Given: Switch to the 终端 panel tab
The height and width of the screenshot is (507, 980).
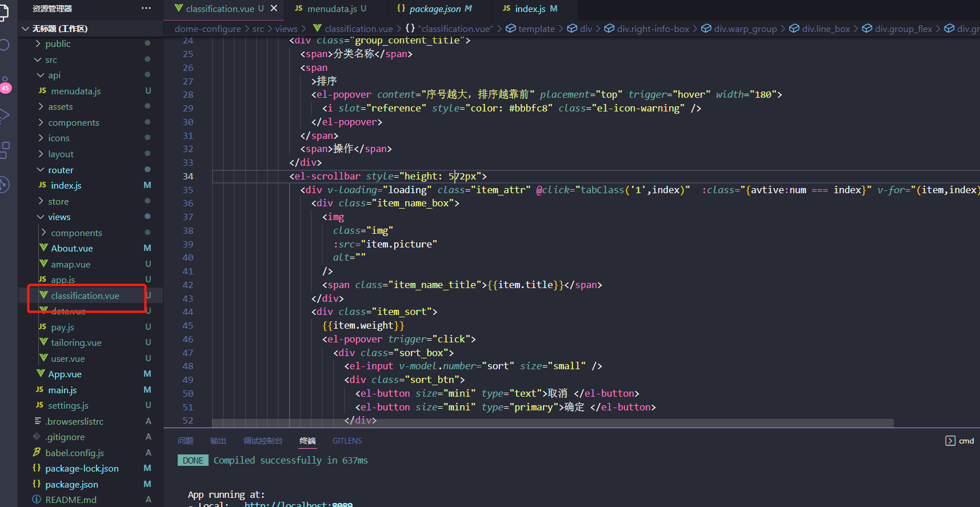Looking at the screenshot, I should tap(307, 441).
